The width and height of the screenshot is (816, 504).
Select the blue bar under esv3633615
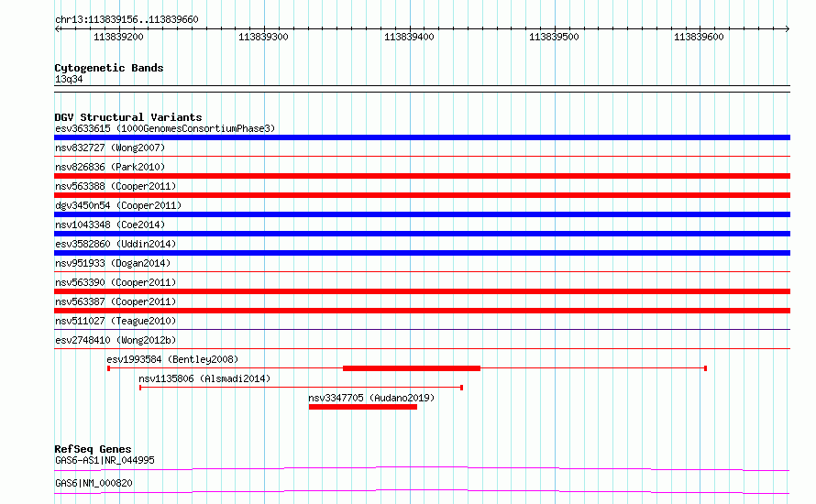(422, 137)
